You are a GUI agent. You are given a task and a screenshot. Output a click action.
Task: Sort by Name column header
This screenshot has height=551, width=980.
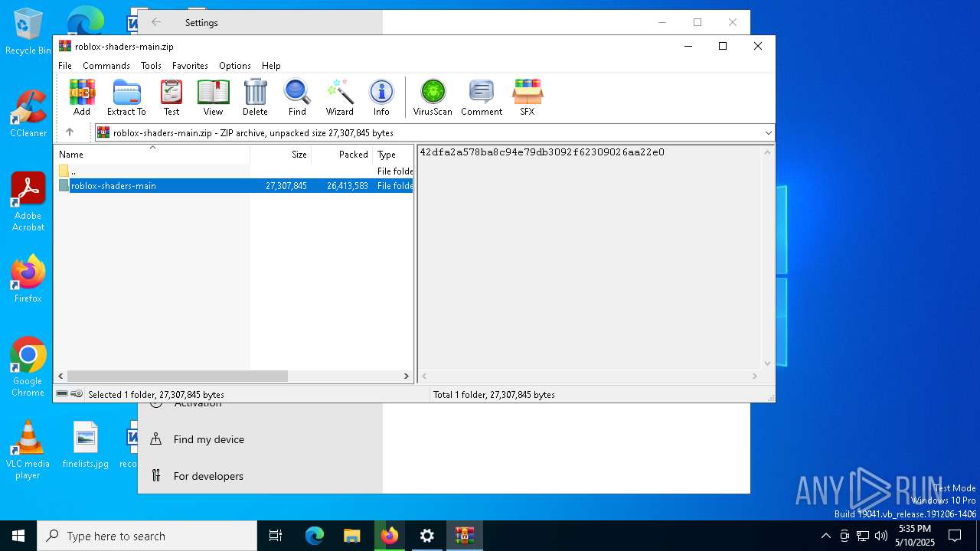[x=152, y=155]
